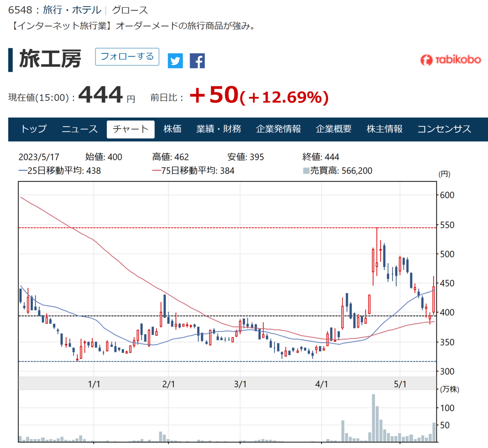Click the 始値: 400 value
Image resolution: width=488 pixels, height=448 pixels.
(x=104, y=157)
